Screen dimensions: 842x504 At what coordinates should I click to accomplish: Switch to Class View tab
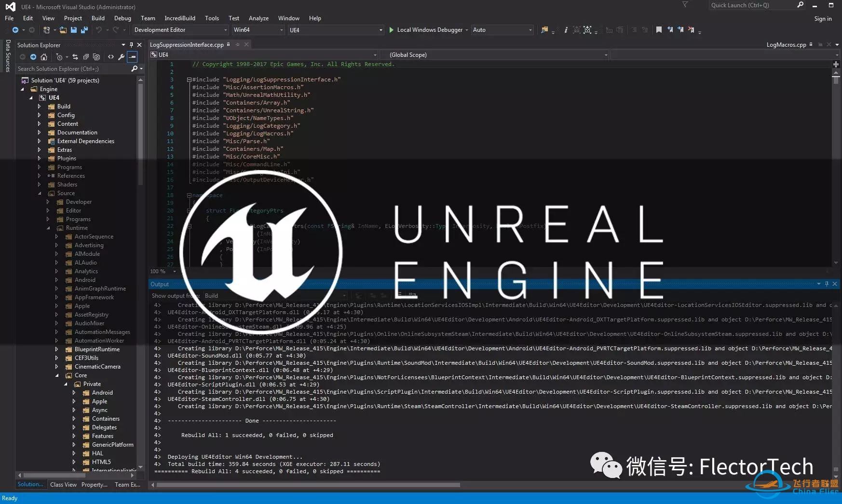coord(63,485)
